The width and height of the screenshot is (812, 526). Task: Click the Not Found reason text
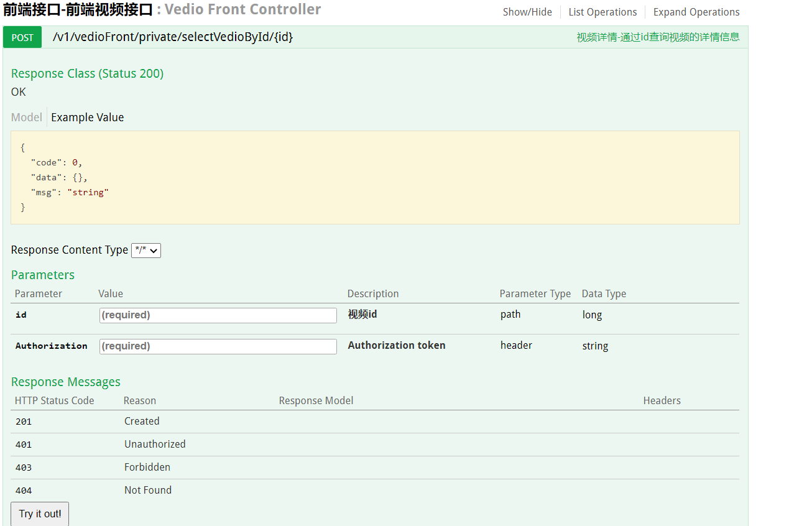[x=148, y=490]
